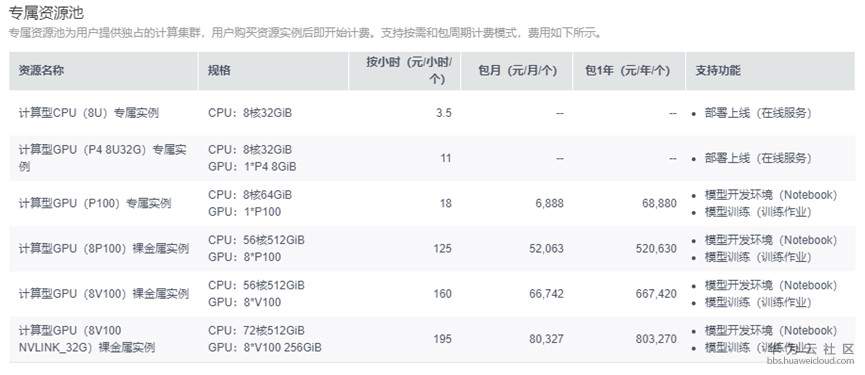
Task: Select the 资源名称 column header
Action: coord(41,71)
